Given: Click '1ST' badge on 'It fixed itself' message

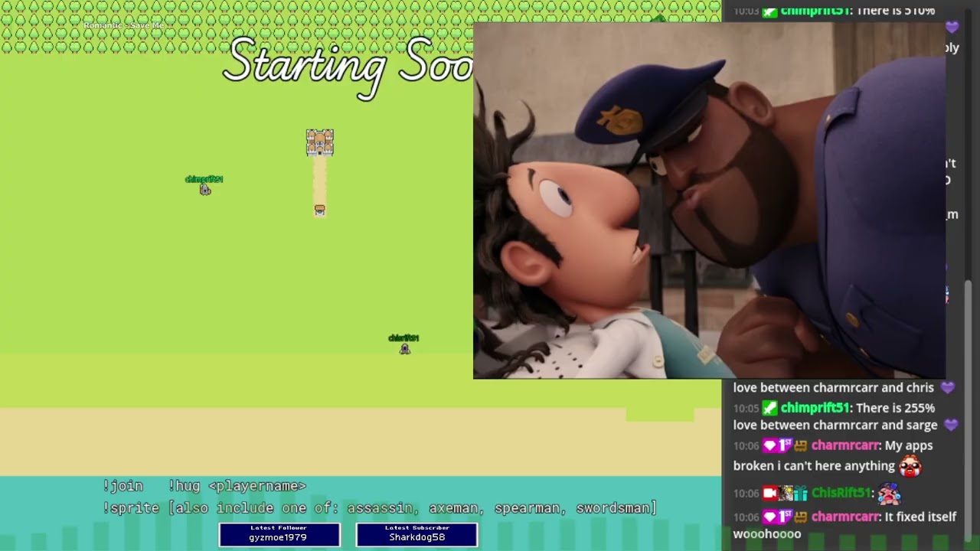Looking at the screenshot, I should click(785, 517).
